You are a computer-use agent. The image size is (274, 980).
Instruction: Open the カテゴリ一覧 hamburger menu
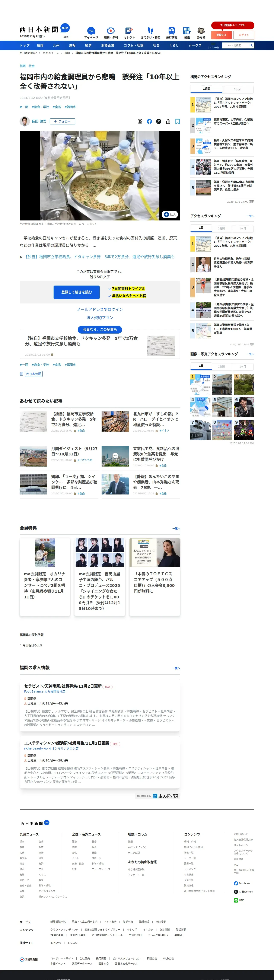click(213, 45)
